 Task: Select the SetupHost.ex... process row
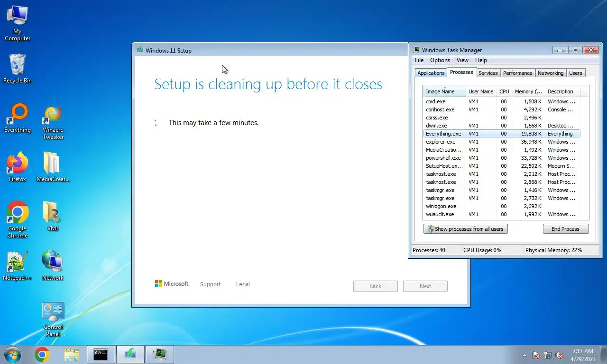(502, 166)
